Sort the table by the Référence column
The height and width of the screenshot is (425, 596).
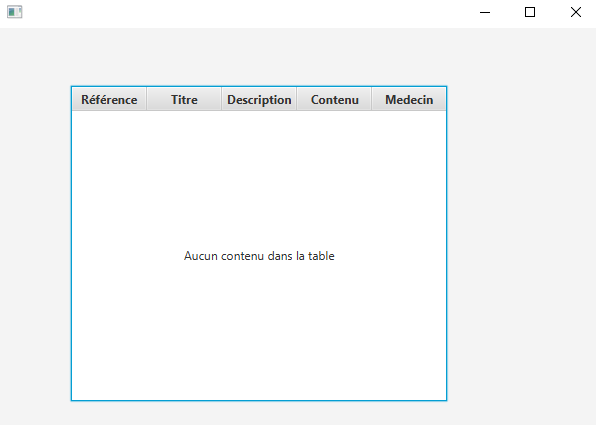(x=109, y=100)
